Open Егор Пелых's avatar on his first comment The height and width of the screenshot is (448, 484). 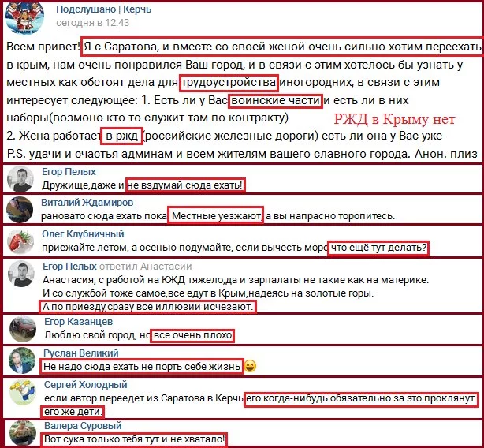pos(20,179)
